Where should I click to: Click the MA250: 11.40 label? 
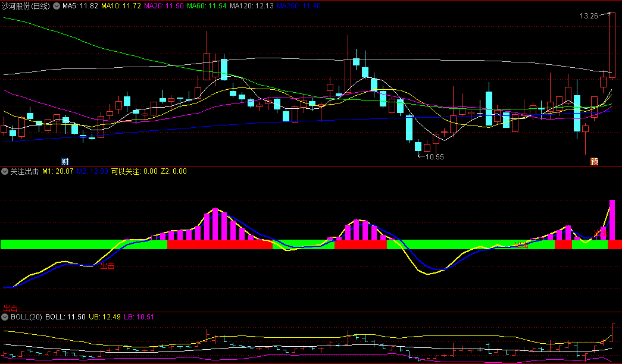299,6
